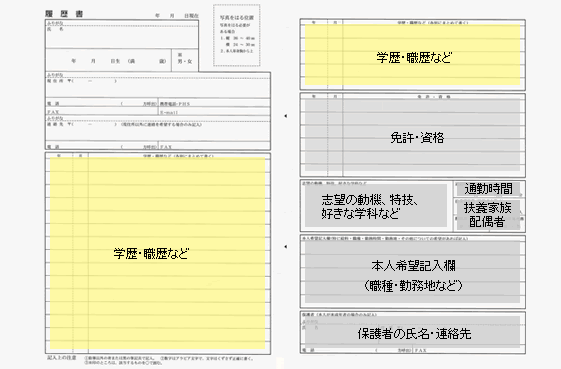Click the yellow 学歴・職歴など block above 免許・資格
Viewport: 561px width, 369px height.
(x=413, y=55)
